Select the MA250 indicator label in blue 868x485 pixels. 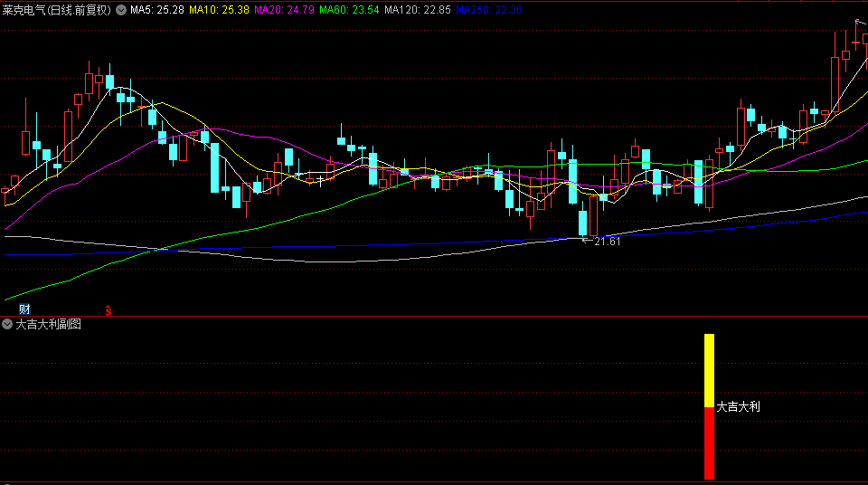pyautogui.click(x=489, y=10)
